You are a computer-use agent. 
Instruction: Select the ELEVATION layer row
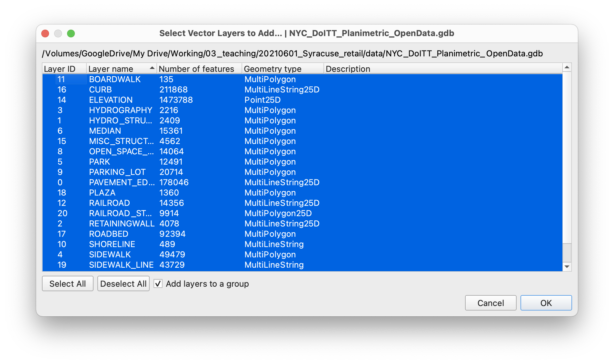(111, 100)
